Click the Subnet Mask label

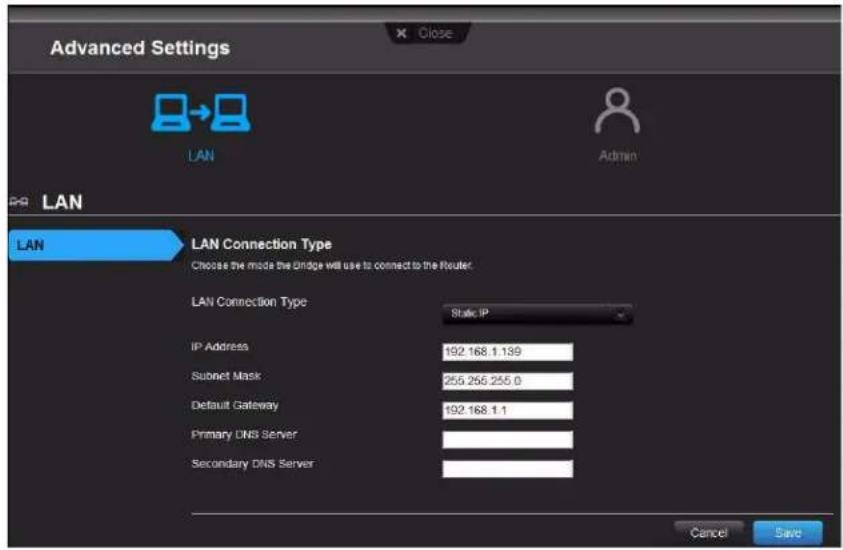pyautogui.click(x=226, y=376)
